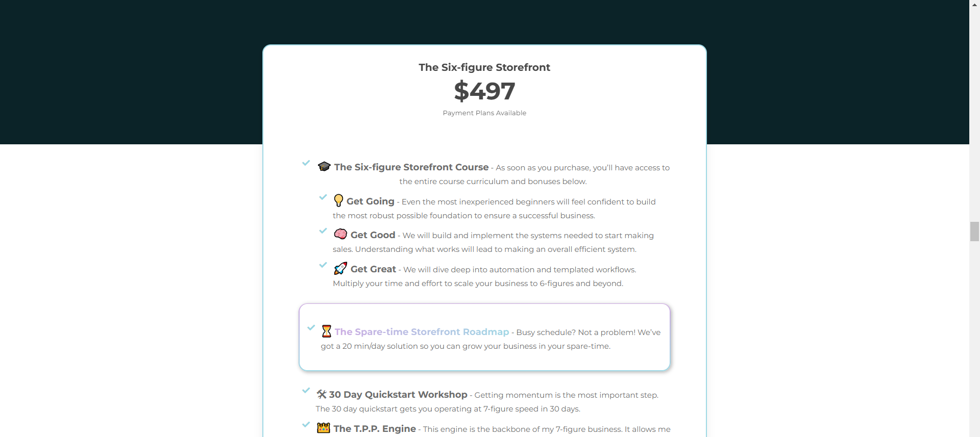Click the hourglass icon beside Spare-time Roadmap
This screenshot has width=980, height=437.
[327, 331]
